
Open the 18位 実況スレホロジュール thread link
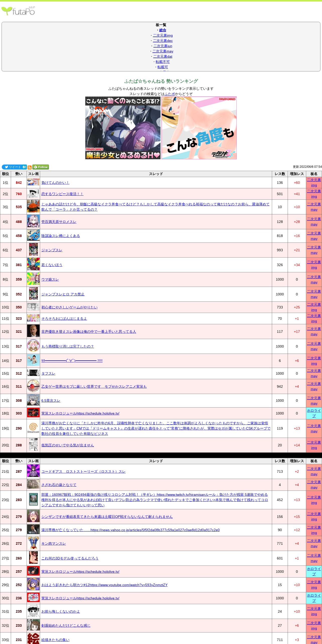pos(80,413)
